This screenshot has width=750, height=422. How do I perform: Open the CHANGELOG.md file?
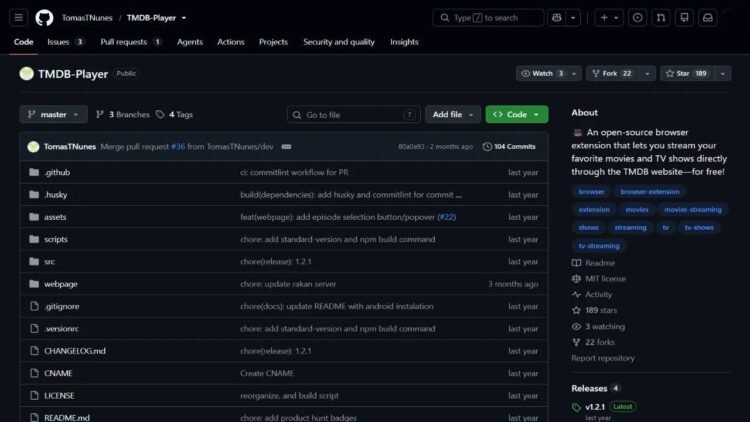[x=75, y=351]
